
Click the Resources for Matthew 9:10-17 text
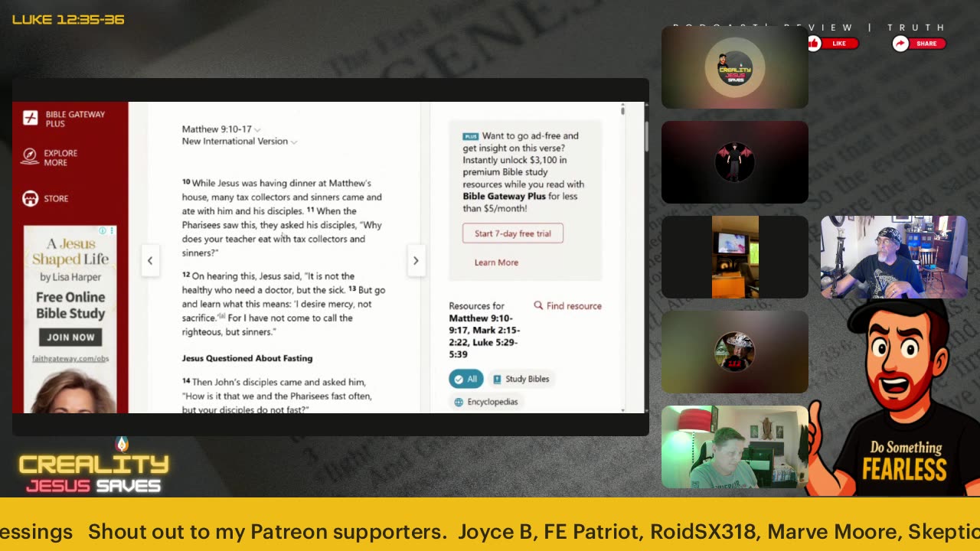coord(485,330)
